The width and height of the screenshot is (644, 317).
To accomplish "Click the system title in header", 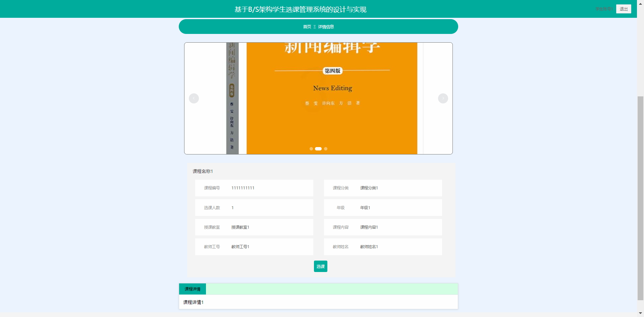I will pyautogui.click(x=301, y=9).
